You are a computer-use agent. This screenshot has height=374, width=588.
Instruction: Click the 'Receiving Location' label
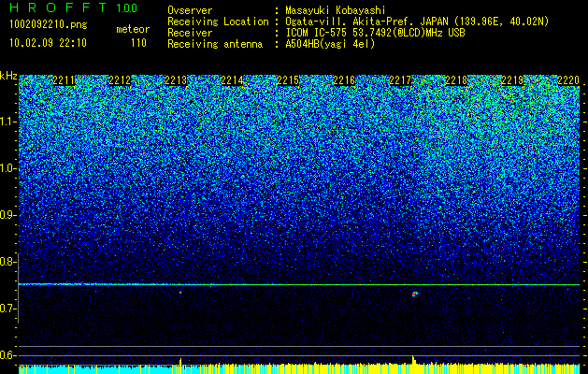point(218,22)
